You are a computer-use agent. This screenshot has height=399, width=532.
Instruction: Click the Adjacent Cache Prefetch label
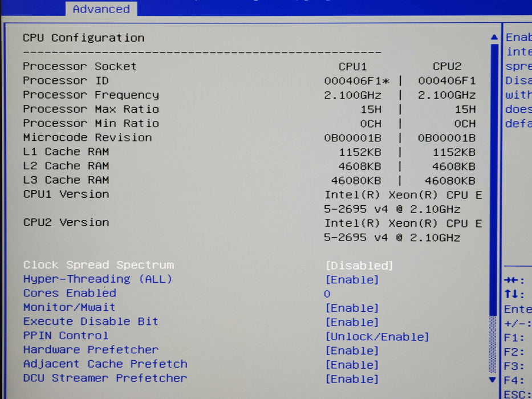pos(105,364)
